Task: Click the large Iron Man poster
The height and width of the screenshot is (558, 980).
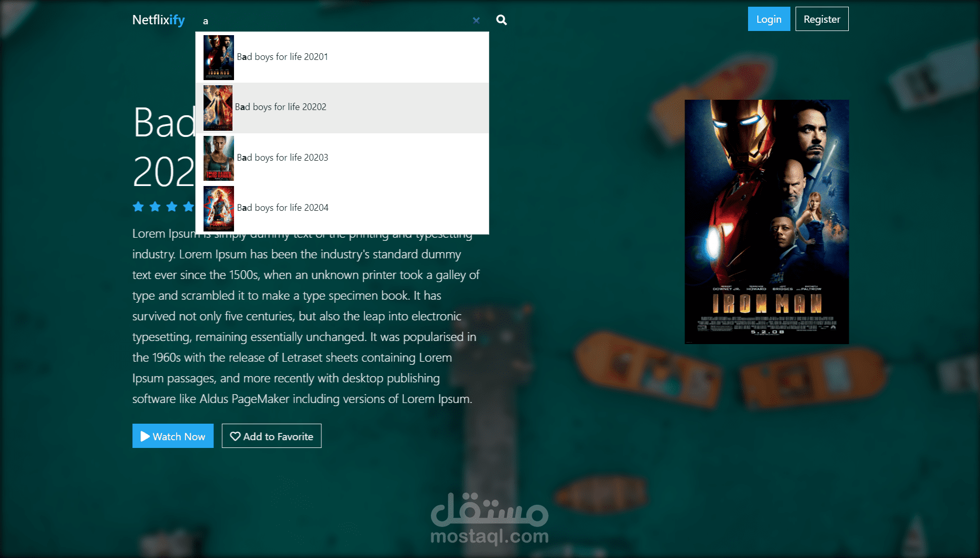Action: pos(767,222)
